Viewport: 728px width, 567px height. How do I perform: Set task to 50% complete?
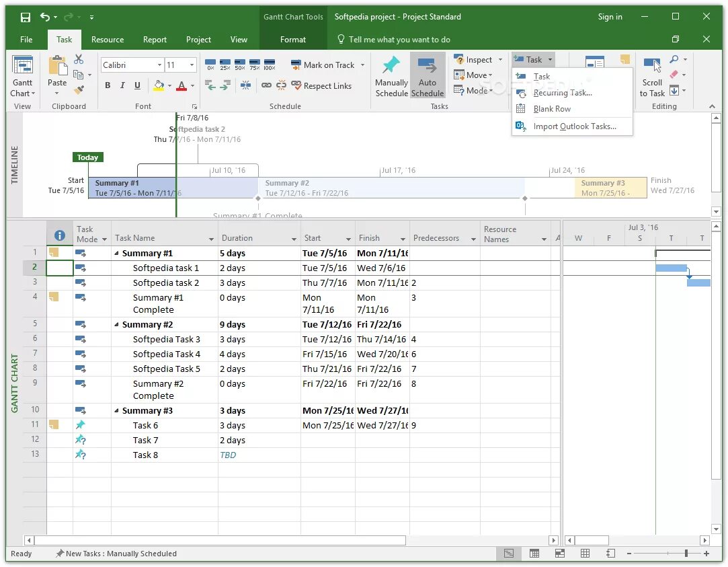pos(240,65)
